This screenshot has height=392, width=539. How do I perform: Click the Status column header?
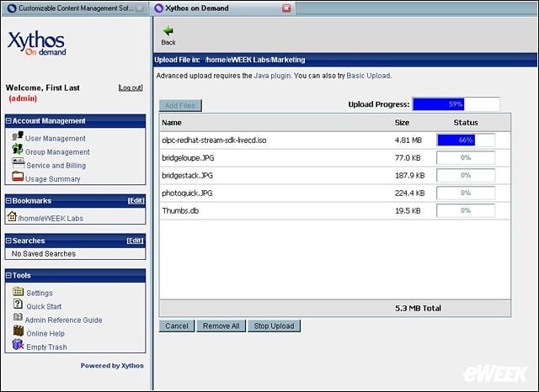(x=466, y=123)
